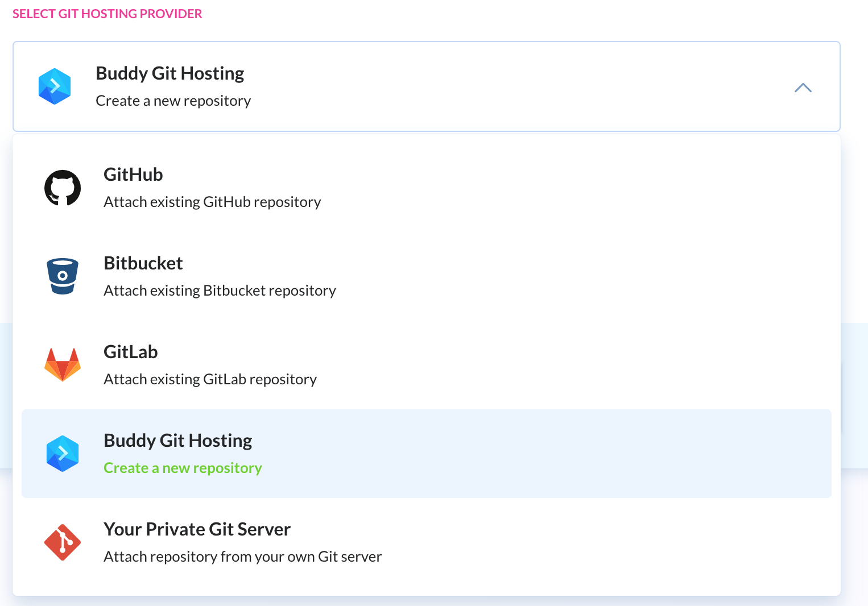868x606 pixels.
Task: Click the 'Select Git Hosting Provider' heading
Action: pyautogui.click(x=107, y=14)
